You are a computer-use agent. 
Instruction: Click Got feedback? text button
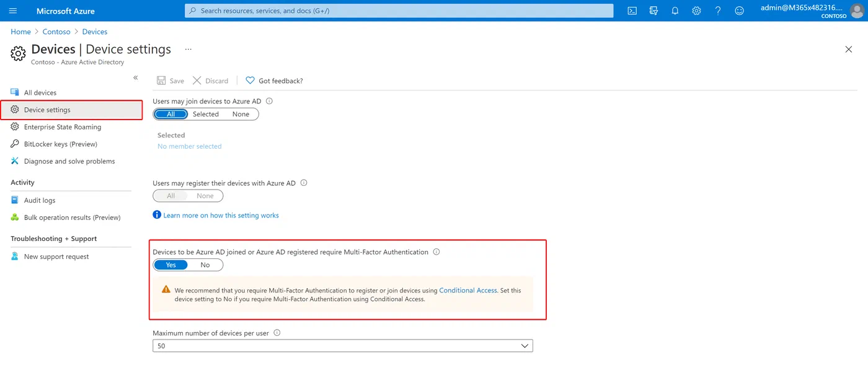pos(281,81)
